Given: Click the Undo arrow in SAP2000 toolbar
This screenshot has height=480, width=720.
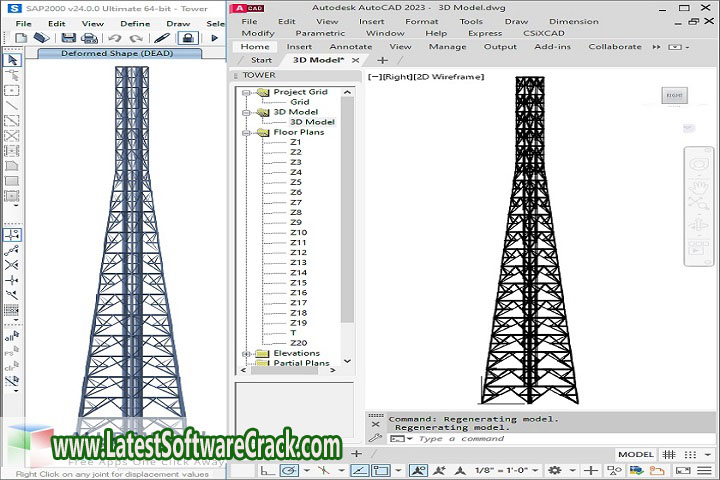Looking at the screenshot, I should point(115,38).
